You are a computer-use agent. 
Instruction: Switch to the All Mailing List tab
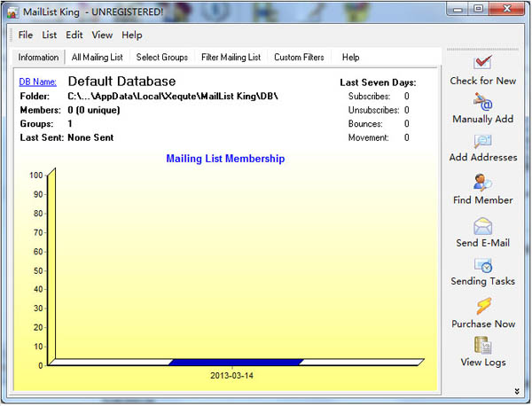pyautogui.click(x=98, y=58)
